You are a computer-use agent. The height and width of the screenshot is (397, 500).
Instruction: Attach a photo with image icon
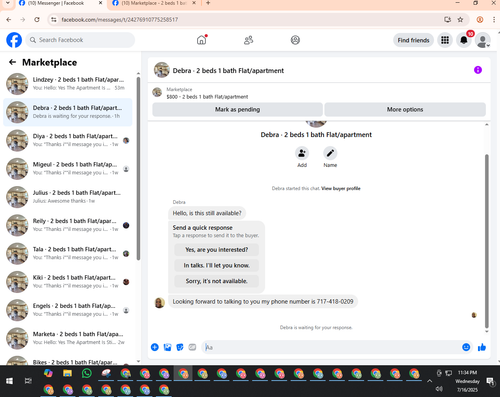click(167, 347)
